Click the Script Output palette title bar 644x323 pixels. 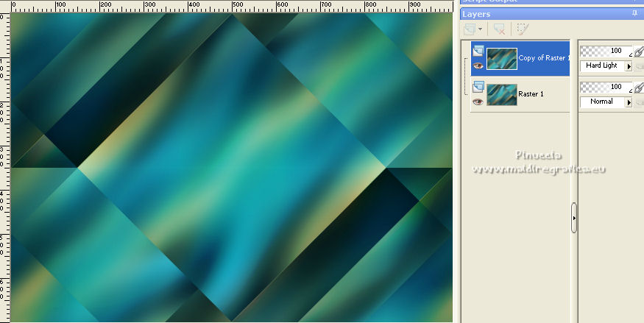click(552, 1)
